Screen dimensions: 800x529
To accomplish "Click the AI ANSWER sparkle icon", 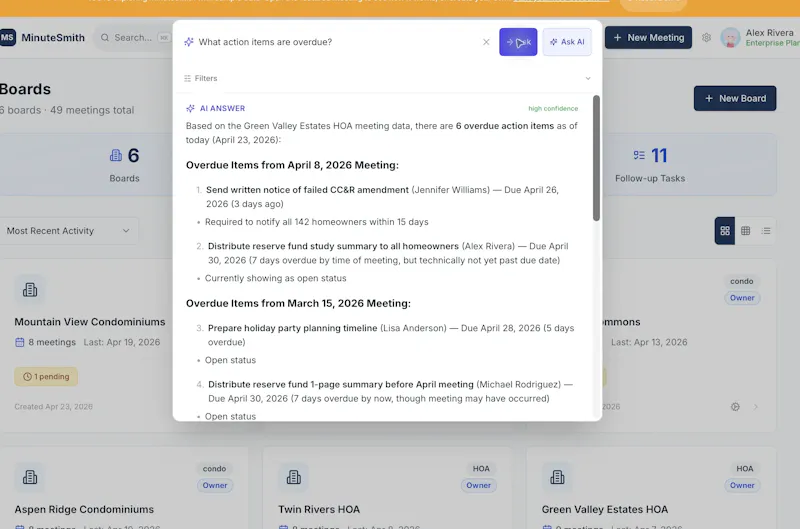I will (190, 108).
